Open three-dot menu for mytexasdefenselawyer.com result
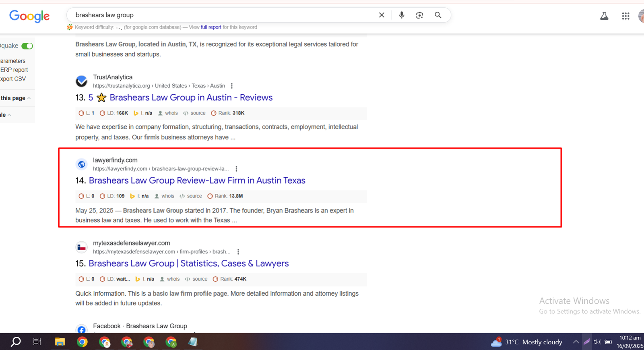644x350 pixels. 238,252
